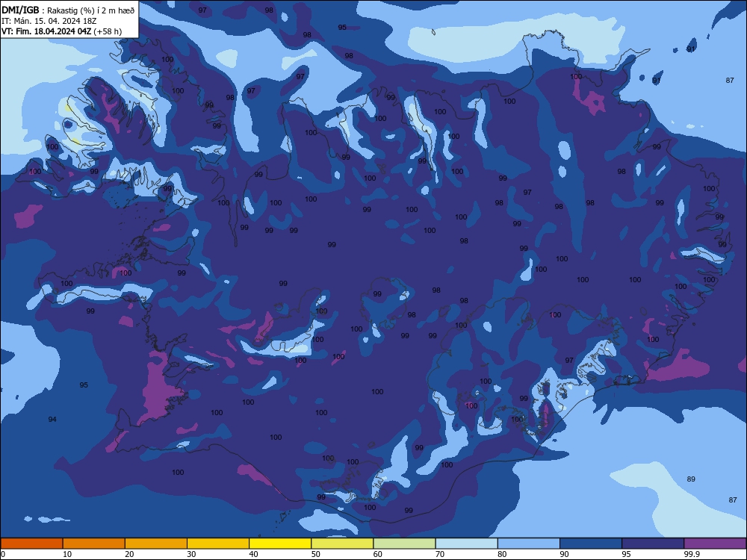Click the legend scale label "30"
This screenshot has width=747, height=560.
pyautogui.click(x=191, y=554)
